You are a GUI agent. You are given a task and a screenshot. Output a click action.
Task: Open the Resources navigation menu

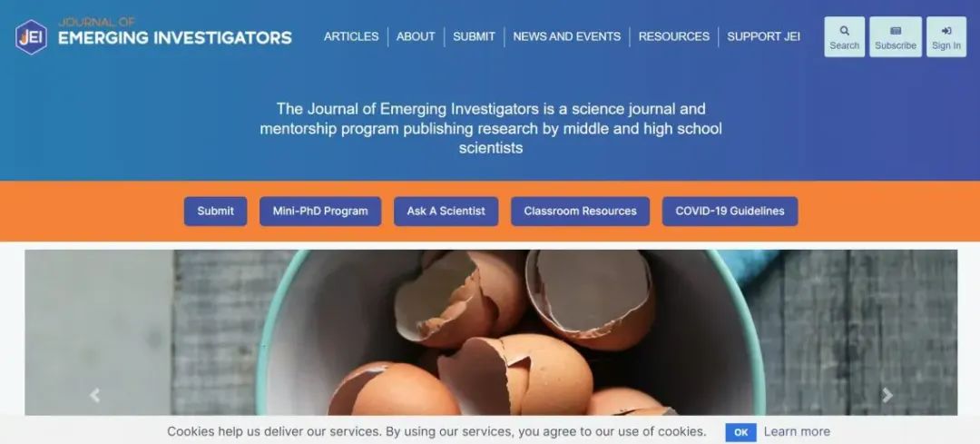point(673,36)
